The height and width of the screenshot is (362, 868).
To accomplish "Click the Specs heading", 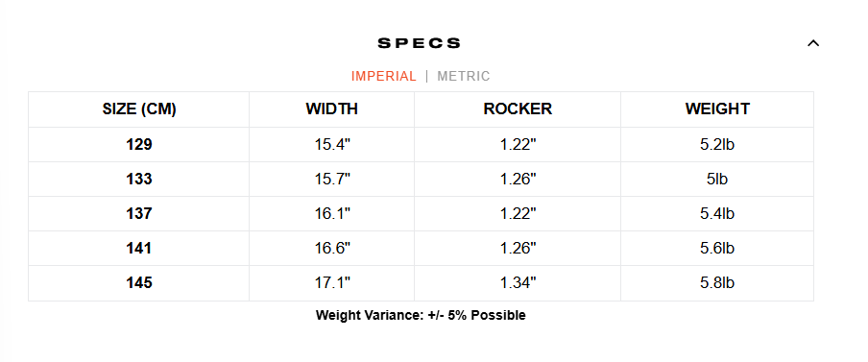I will 419,43.
